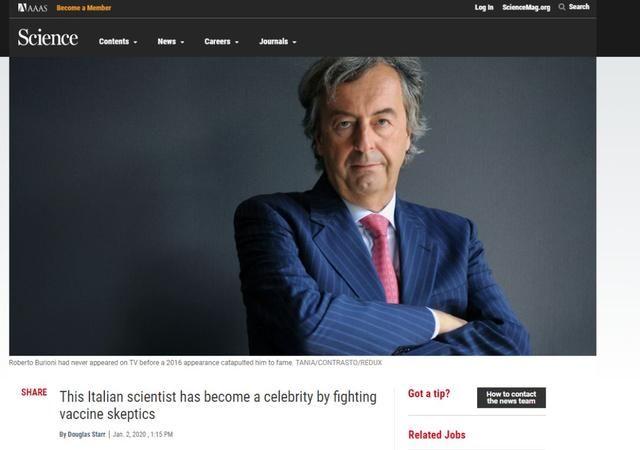Click the Become a Member link
640x450 pixels.
point(84,8)
